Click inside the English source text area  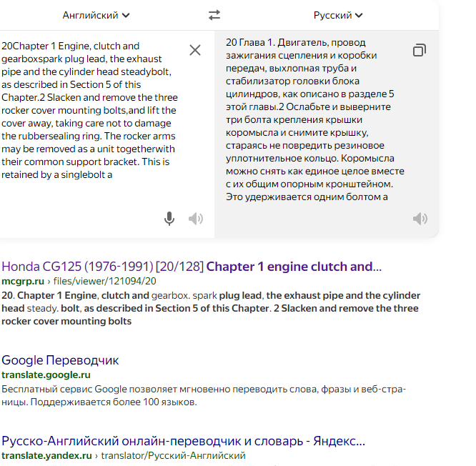pyautogui.click(x=91, y=110)
